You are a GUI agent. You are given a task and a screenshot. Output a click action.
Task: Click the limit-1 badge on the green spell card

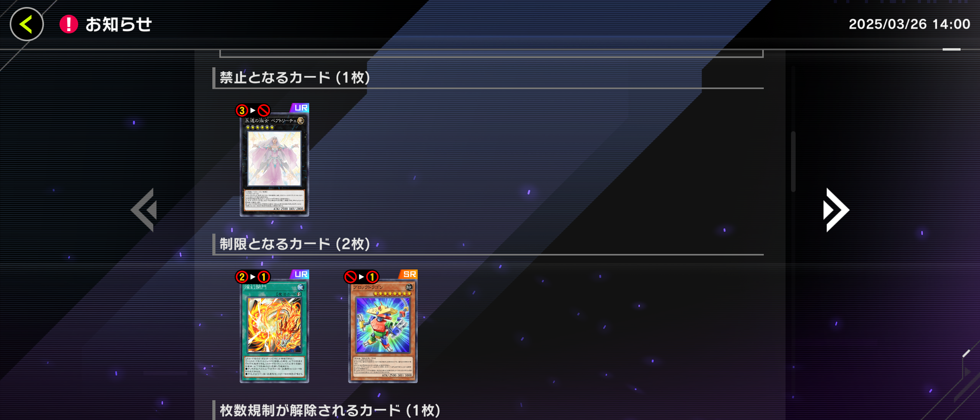[264, 277]
